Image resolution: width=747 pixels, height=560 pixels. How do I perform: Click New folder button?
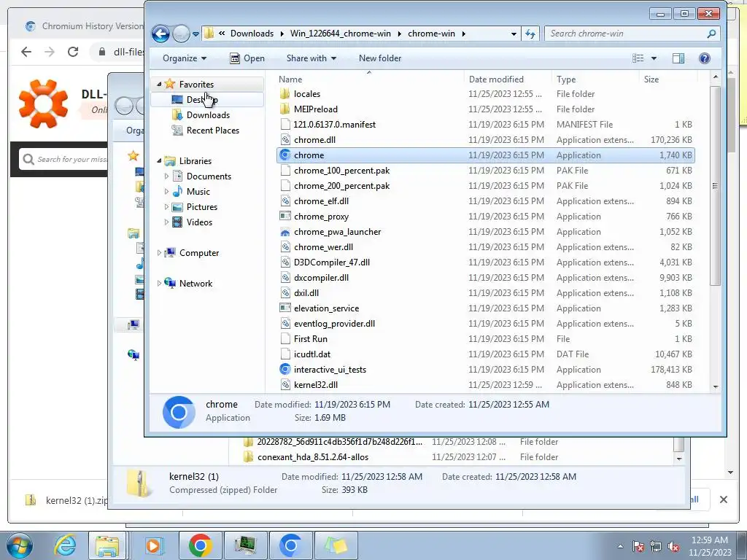pos(379,58)
